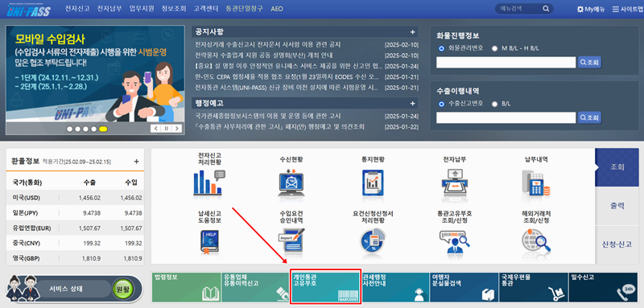Open 요건신청신청서 처리현황 pie icon

pos(373,241)
